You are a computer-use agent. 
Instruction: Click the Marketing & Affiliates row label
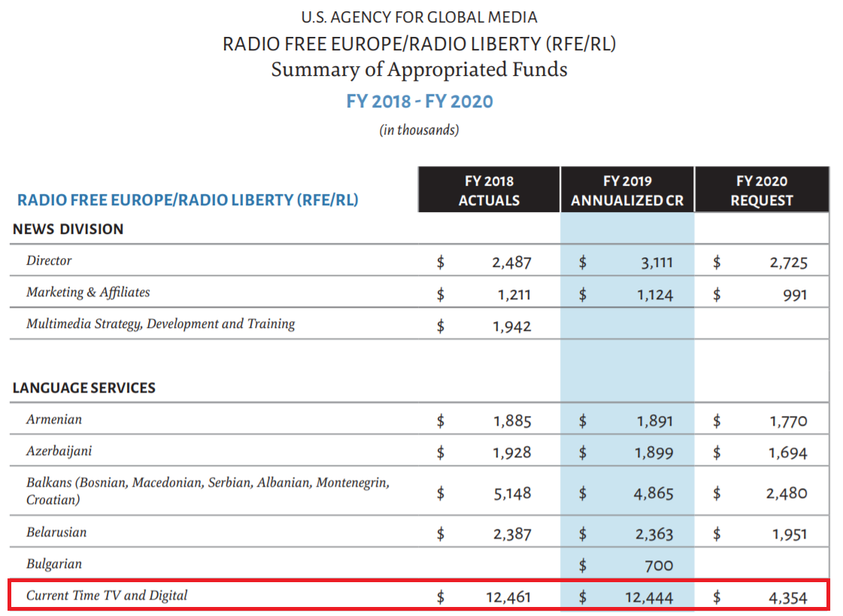pyautogui.click(x=88, y=292)
